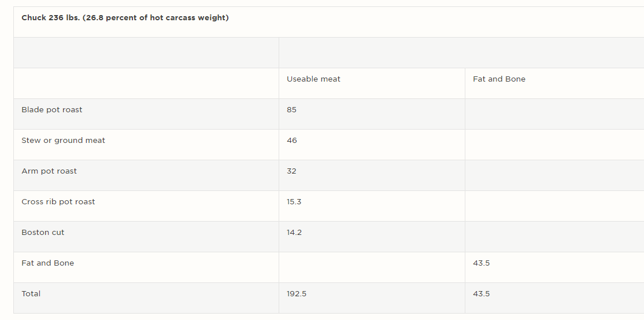Screen dimensions: 644x320
Task: Click the Cross rib pot roast label
Action: [58, 202]
